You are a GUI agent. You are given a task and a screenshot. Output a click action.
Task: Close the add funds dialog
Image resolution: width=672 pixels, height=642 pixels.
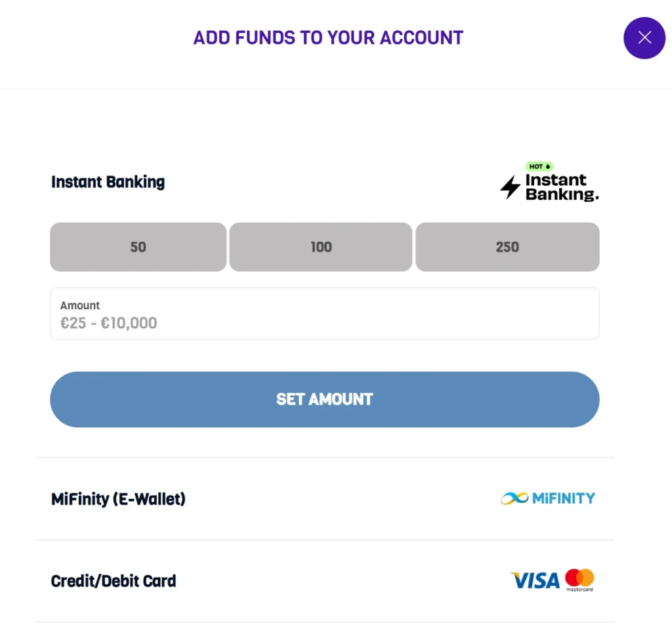(644, 37)
